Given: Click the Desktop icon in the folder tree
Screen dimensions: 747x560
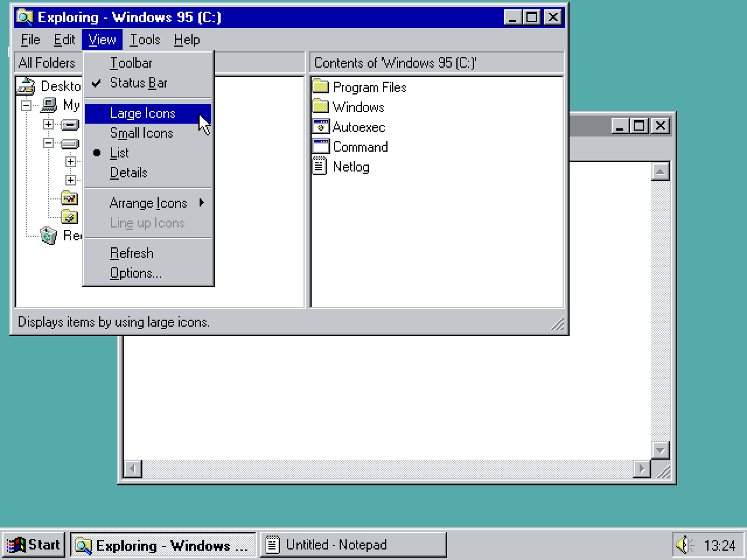Looking at the screenshot, I should (x=26, y=86).
